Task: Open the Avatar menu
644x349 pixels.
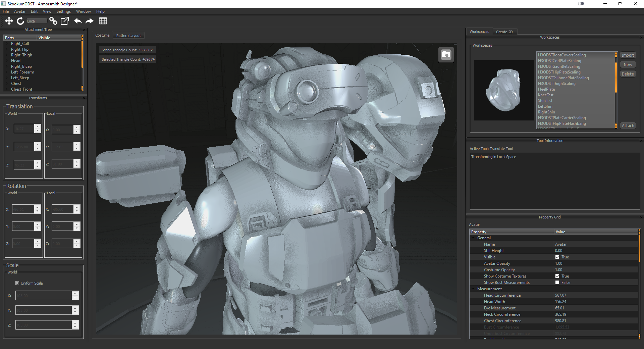Action: click(x=20, y=11)
